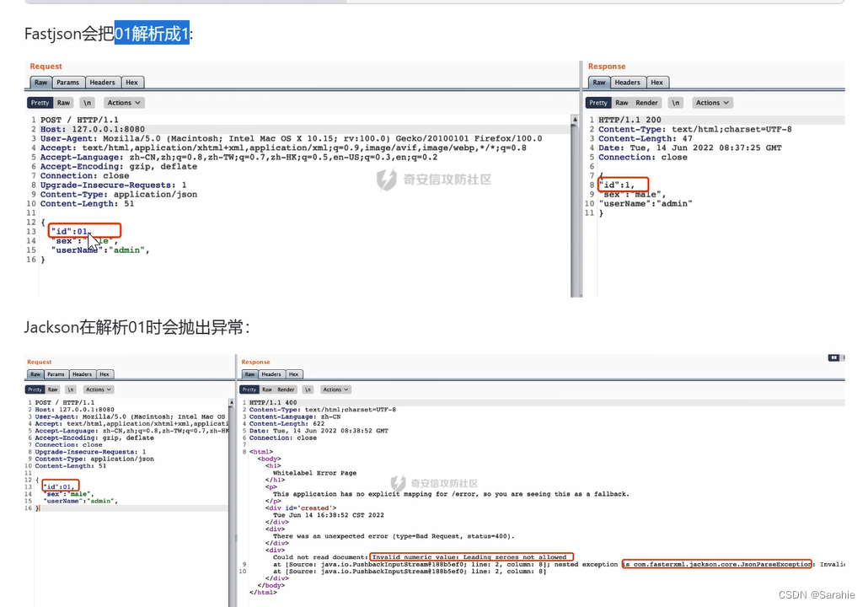Click "userName":"admin" in Fastjson Request body
The width and height of the screenshot is (868, 607).
[100, 250]
